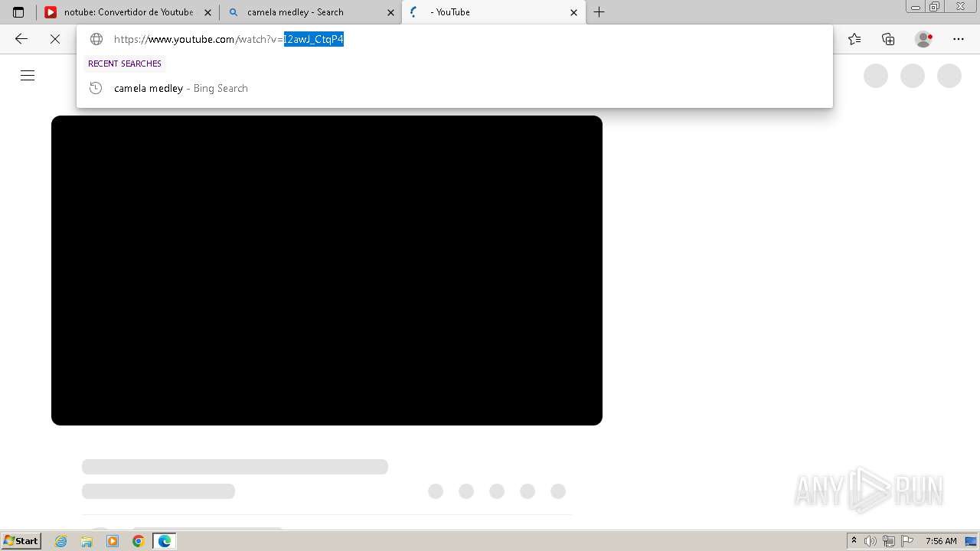Open media player taskbar icon
Screen dimensions: 980x551
[x=113, y=541]
